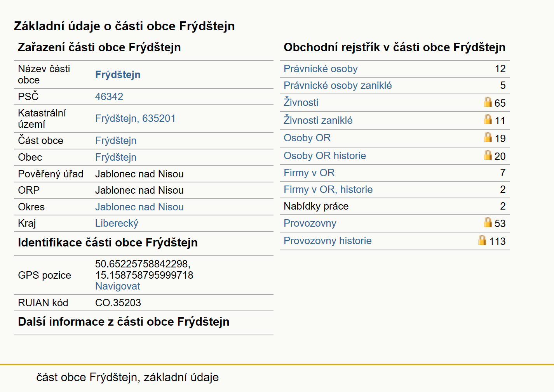Viewport: 554px width, 392px height.
Task: Open the Právnické osoby link
Action: (321, 69)
